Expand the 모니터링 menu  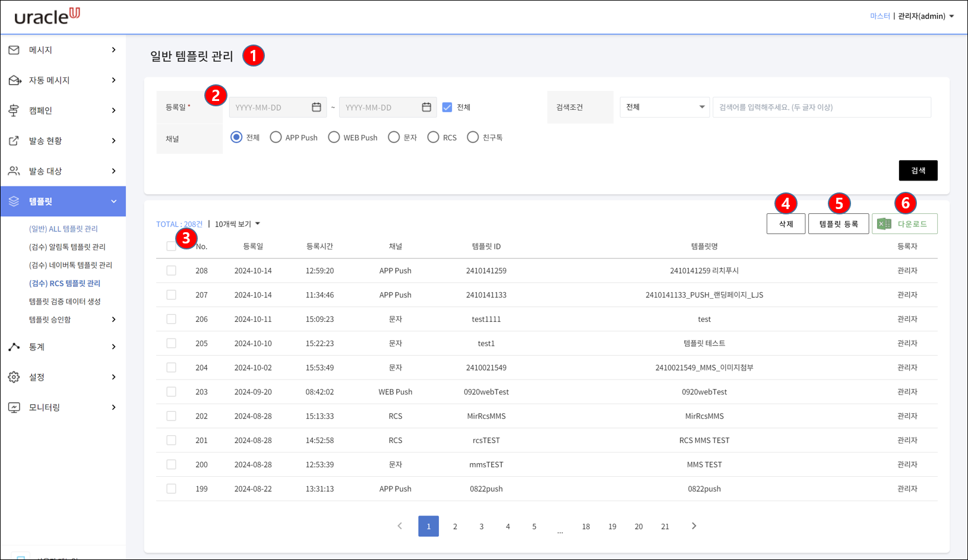(113, 407)
